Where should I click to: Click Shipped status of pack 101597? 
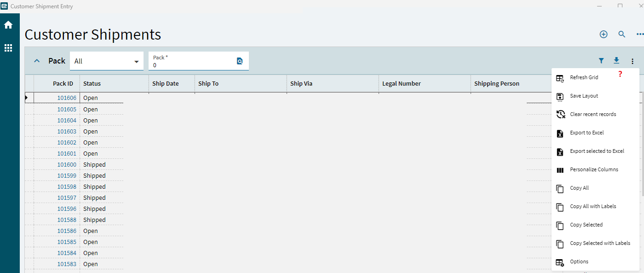coord(94,197)
